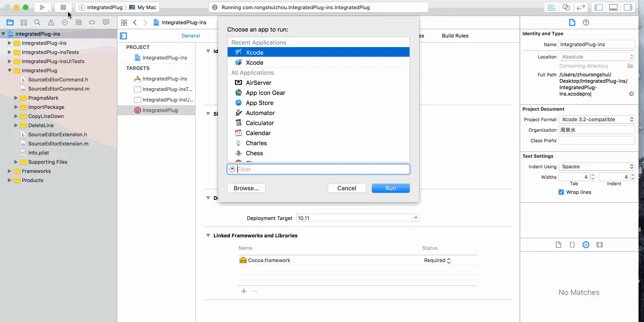
Task: Click the Class Prefix field
Action: click(x=597, y=140)
